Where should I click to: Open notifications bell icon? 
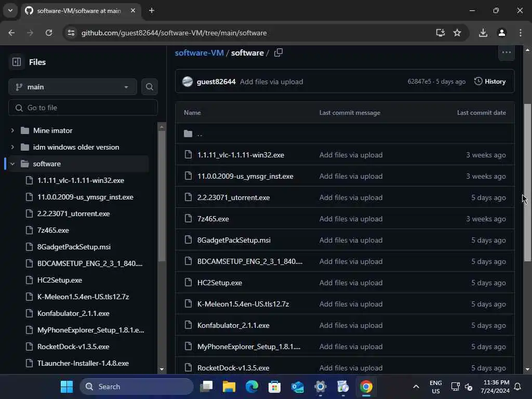pos(518,387)
